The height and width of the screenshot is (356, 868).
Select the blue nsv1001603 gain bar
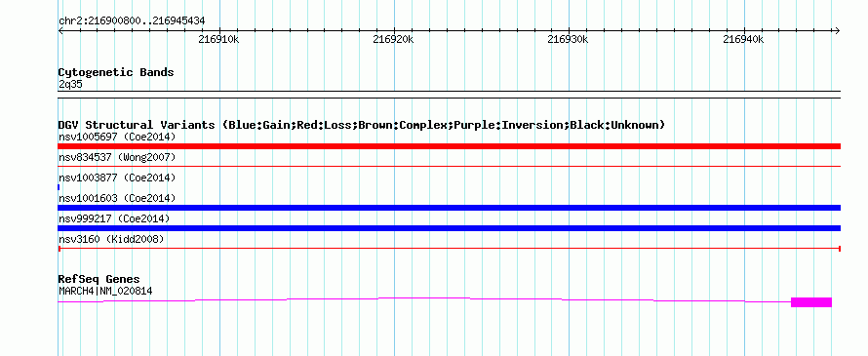coord(449,208)
